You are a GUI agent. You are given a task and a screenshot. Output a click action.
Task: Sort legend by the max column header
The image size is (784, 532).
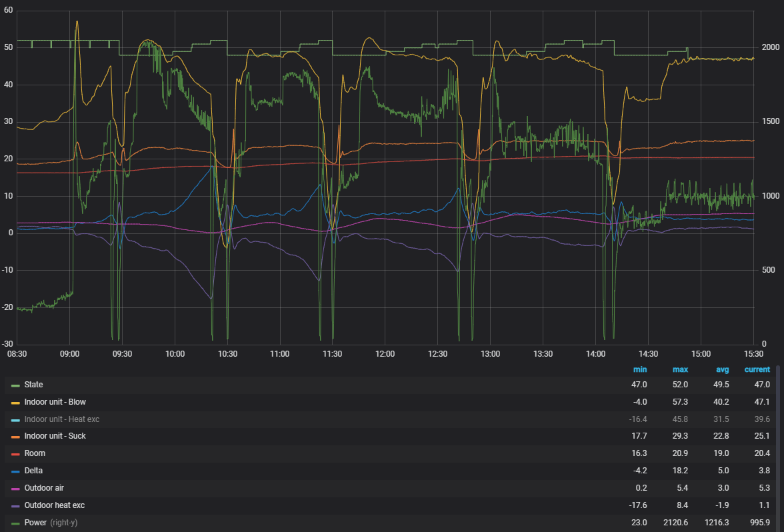point(681,369)
